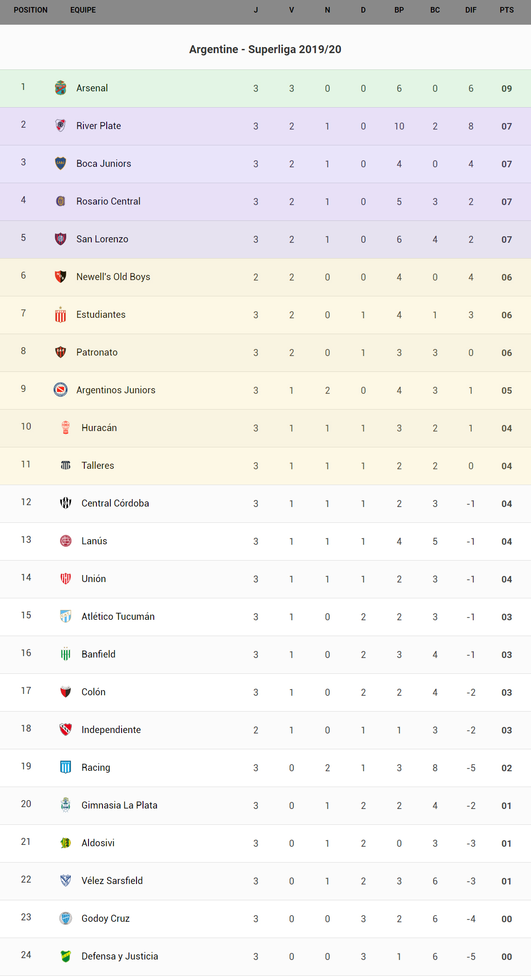Click the Banfield green striped crest

pos(66,654)
